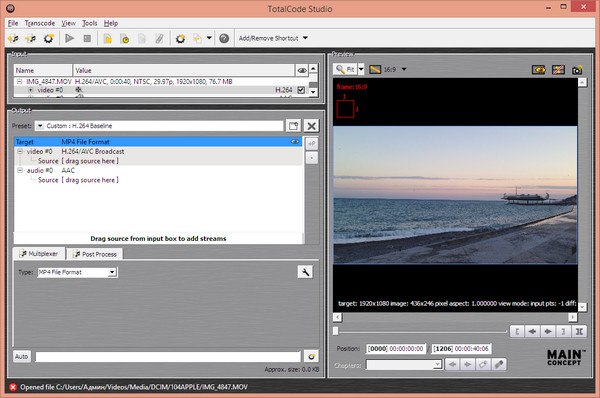Click the first add-media toolbar icon
This screenshot has width=600, height=398.
[x=13, y=38]
